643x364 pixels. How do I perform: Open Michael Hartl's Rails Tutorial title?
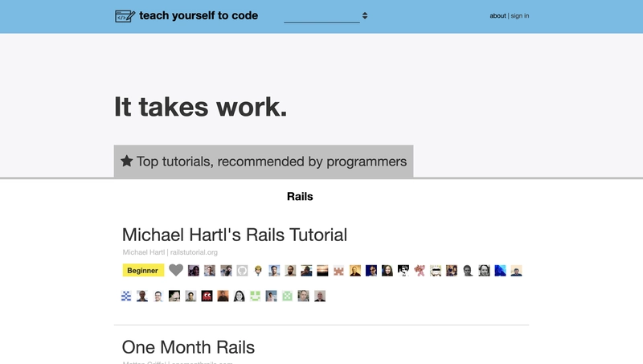tap(235, 235)
